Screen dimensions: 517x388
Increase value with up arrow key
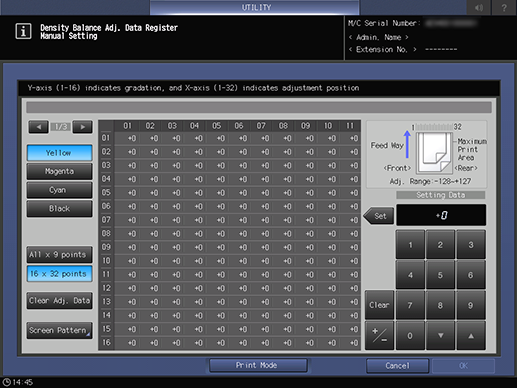(471, 335)
